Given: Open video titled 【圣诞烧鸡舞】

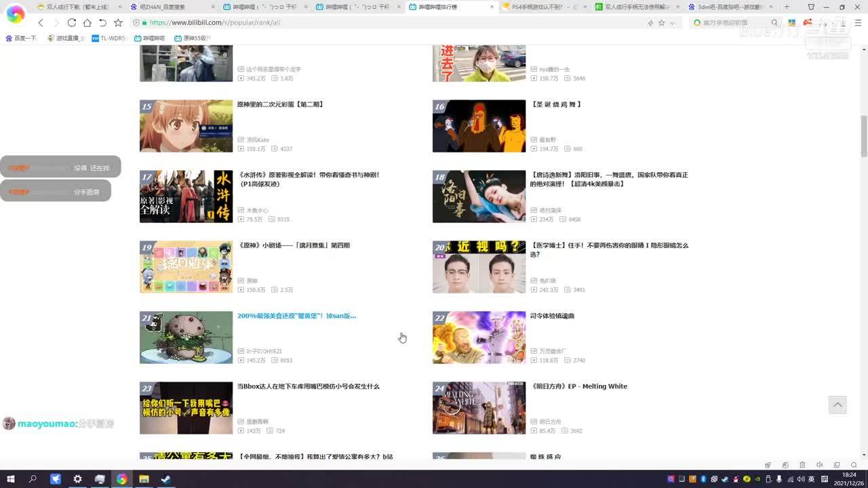Looking at the screenshot, I should (556, 104).
